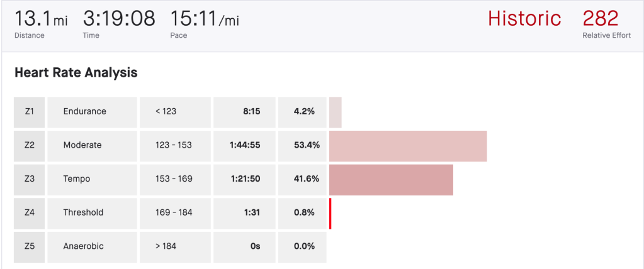Select the Z3 zone cell
Image resolution: width=644 pixels, height=269 pixels.
30,179
